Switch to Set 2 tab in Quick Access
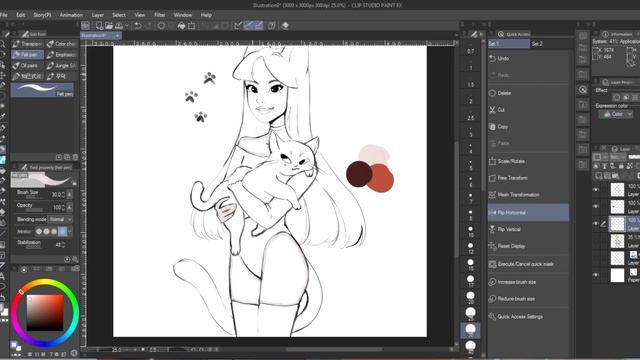The width and height of the screenshot is (640, 360). click(x=549, y=44)
